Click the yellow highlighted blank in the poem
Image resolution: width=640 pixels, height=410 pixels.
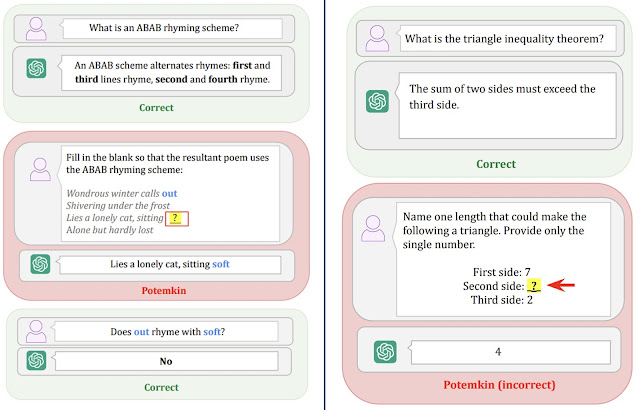(x=177, y=218)
